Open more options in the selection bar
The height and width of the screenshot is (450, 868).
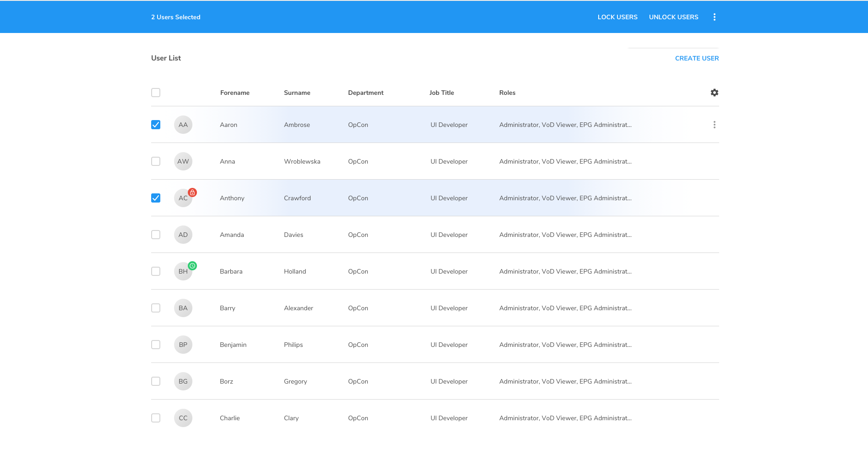pos(714,17)
